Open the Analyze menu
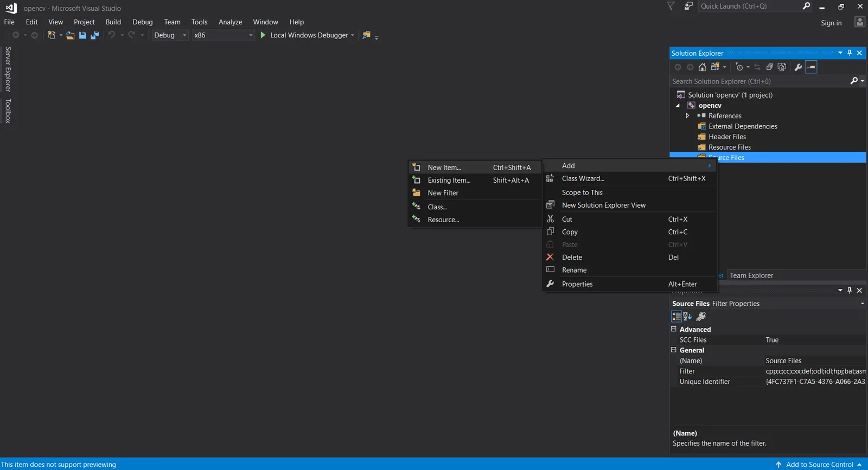The height and width of the screenshot is (470, 868). pyautogui.click(x=230, y=22)
